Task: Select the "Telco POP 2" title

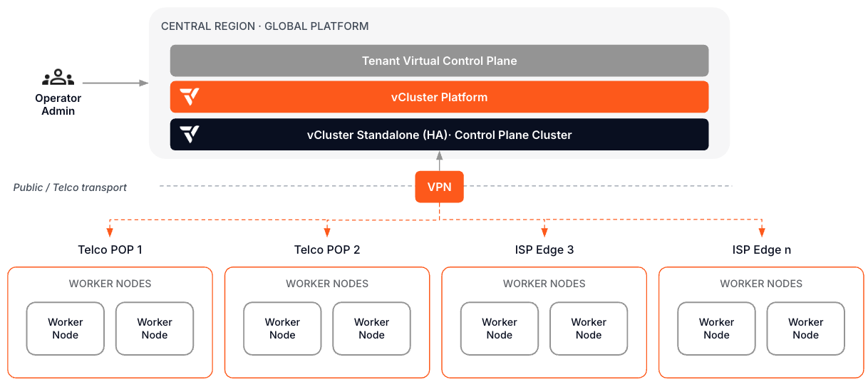Action: click(327, 250)
